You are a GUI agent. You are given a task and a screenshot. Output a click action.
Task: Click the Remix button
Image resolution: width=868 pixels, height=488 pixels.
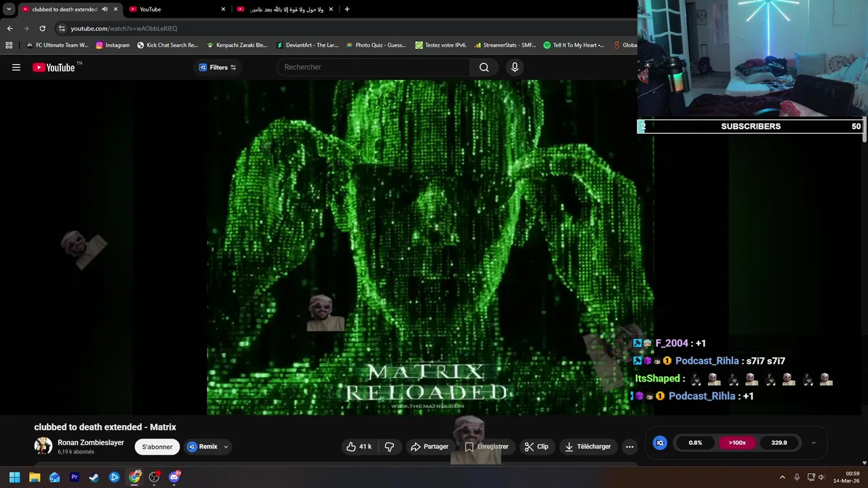coord(203,447)
